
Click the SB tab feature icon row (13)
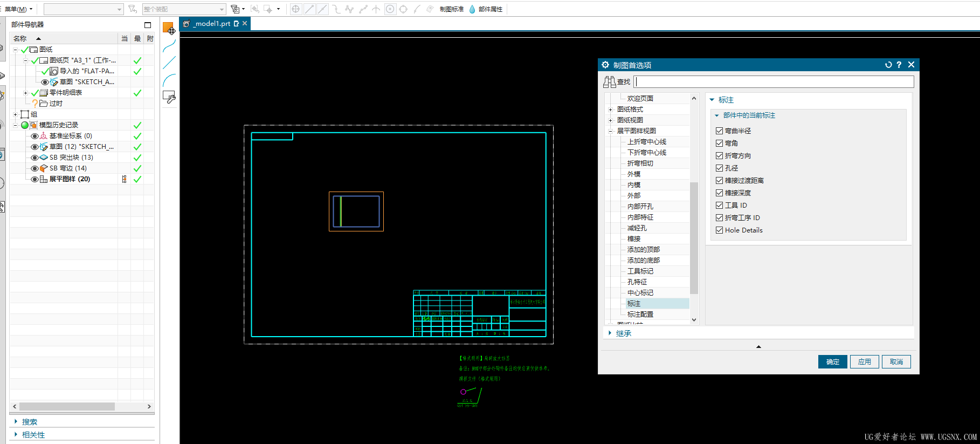(x=44, y=158)
